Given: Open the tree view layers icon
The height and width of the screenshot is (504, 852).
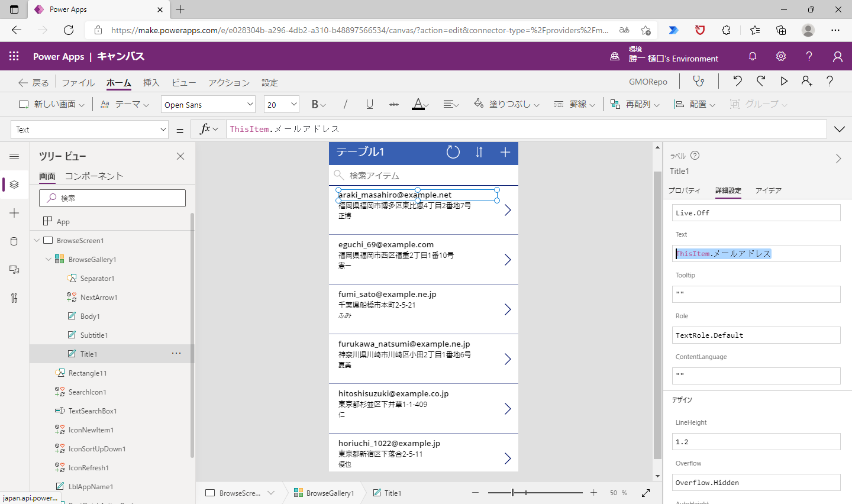Looking at the screenshot, I should (x=14, y=185).
